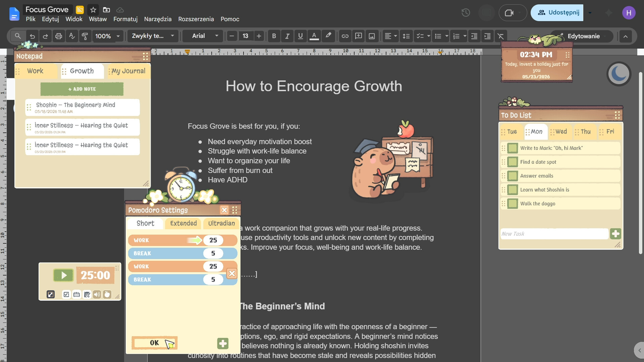The image size is (644, 362).
Task: Click the calendar icon in the timer widget
Action: tap(77, 295)
